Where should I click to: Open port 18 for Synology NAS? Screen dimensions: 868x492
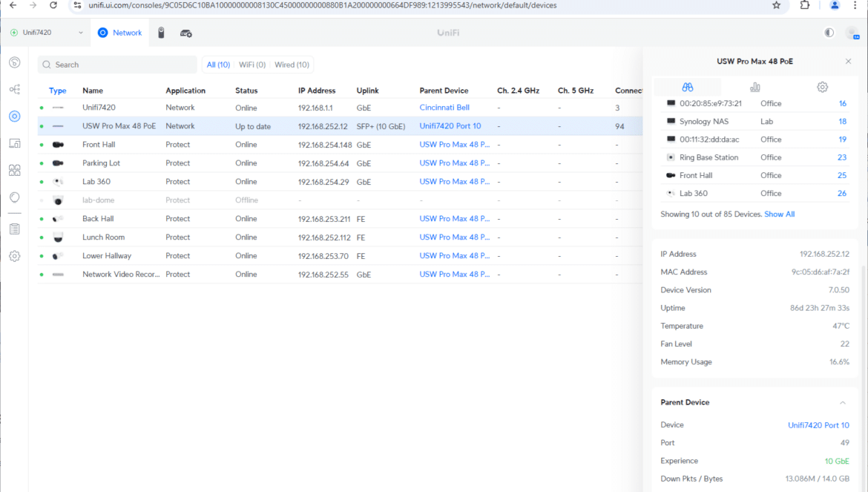tap(842, 122)
